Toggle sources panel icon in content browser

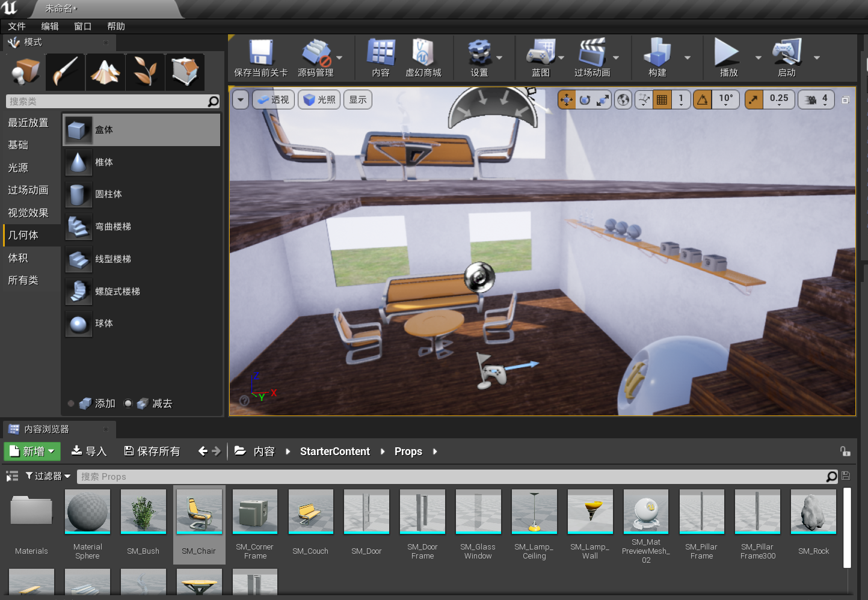tap(12, 476)
